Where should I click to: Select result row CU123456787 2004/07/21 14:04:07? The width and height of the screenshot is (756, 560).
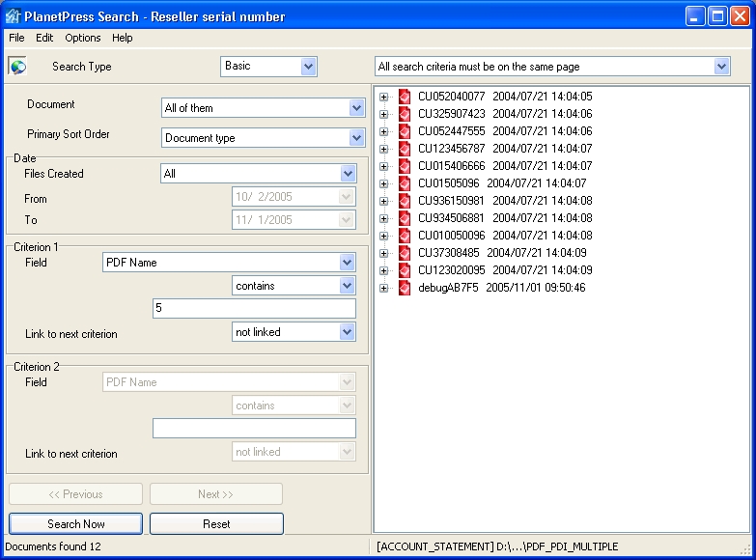(x=505, y=149)
